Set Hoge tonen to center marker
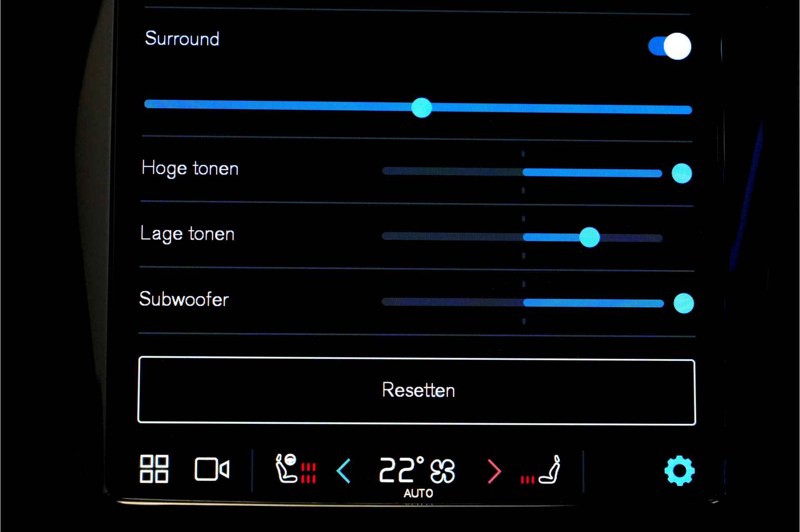Image resolution: width=800 pixels, height=532 pixels. click(523, 172)
